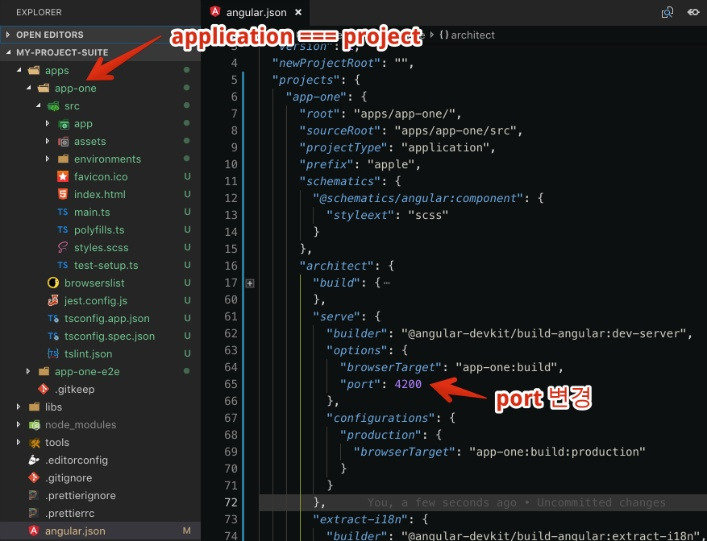
Task: Click the assets folder icon
Action: (63, 142)
